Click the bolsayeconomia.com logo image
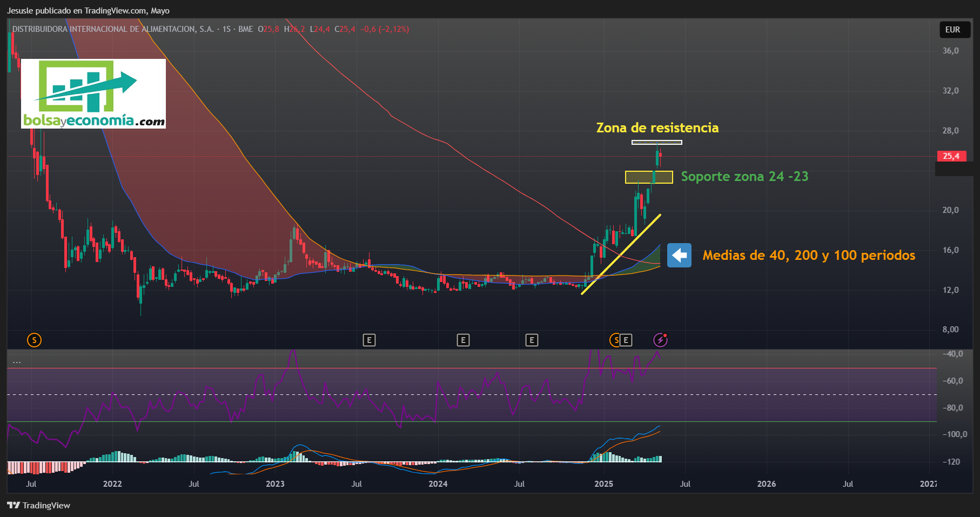Viewport: 980px width, 517px height. point(93,93)
